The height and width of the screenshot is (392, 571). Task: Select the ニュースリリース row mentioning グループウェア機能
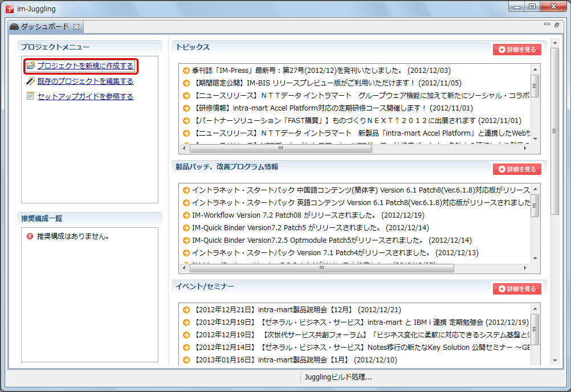click(x=356, y=96)
